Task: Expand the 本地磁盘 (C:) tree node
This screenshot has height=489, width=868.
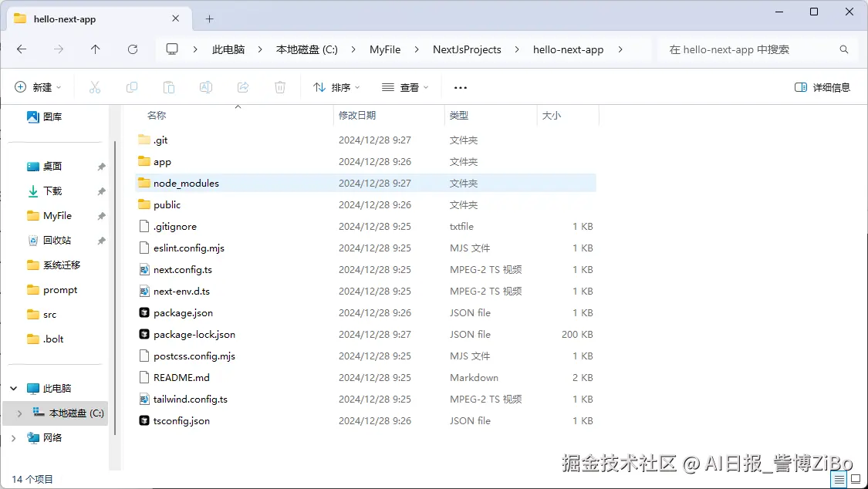Action: [x=19, y=413]
